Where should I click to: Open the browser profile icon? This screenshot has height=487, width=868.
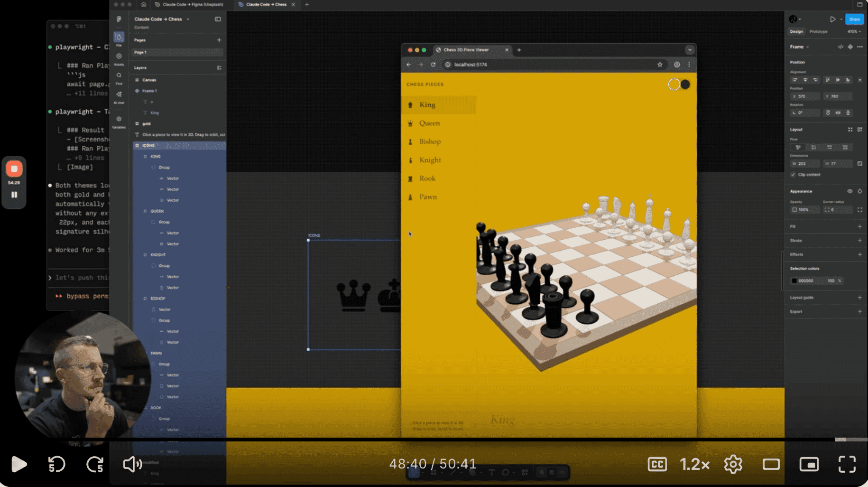tap(677, 65)
